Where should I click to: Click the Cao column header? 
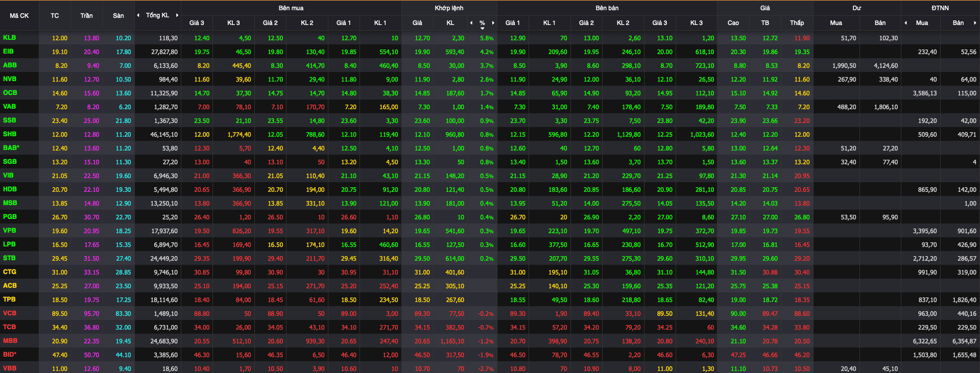pyautogui.click(x=733, y=23)
